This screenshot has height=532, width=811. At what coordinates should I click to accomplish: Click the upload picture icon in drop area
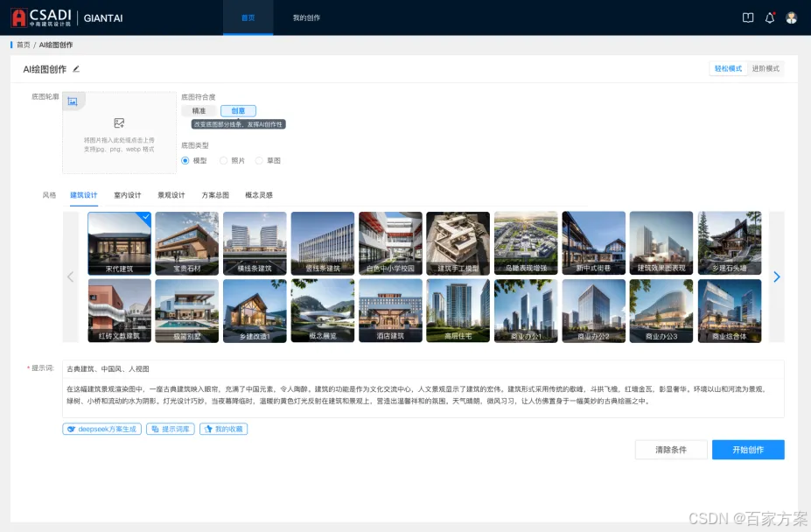(x=119, y=123)
